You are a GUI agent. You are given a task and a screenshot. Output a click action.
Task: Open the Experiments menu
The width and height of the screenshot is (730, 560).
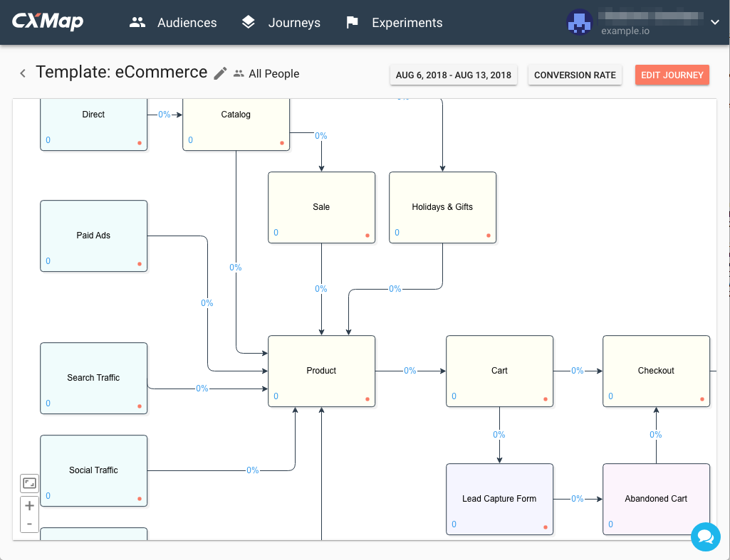point(407,22)
